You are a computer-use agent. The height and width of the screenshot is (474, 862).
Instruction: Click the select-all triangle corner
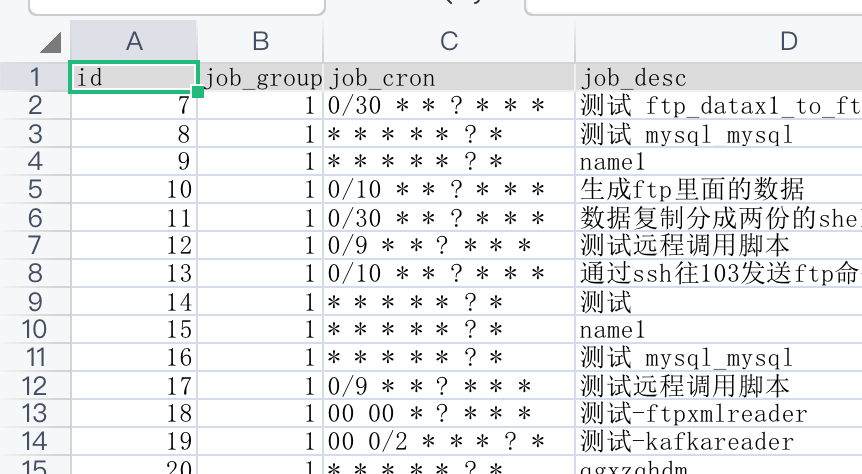(51, 43)
